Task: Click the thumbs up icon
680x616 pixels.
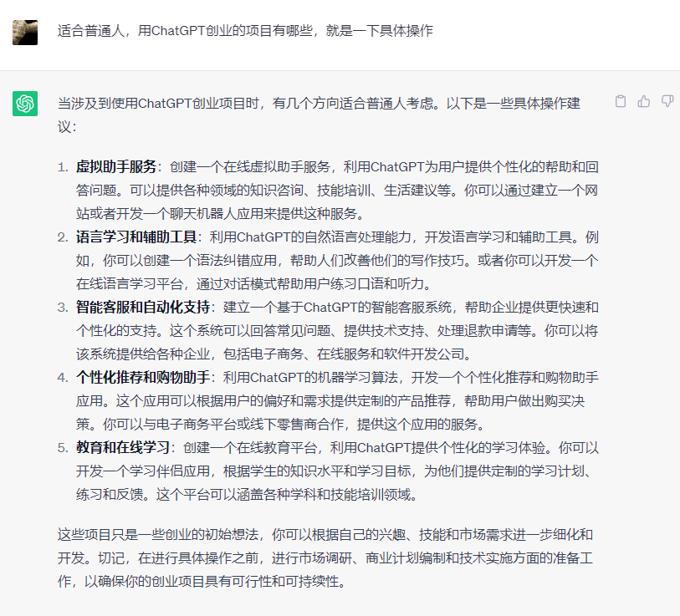Action: click(644, 101)
